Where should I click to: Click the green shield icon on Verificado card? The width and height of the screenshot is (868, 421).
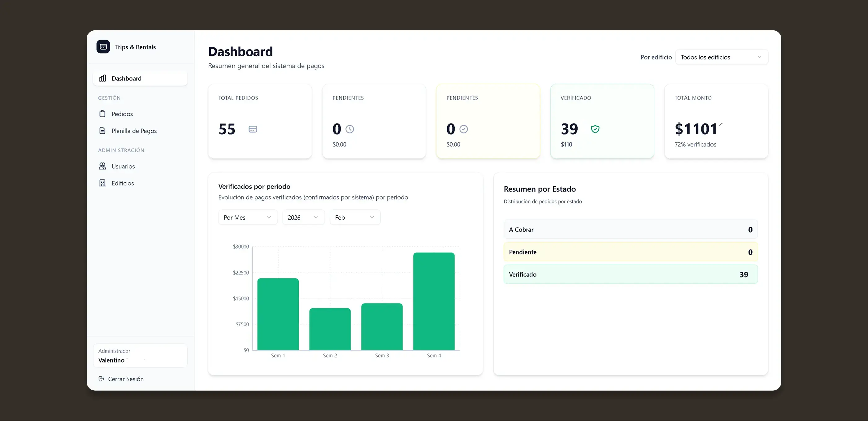(x=595, y=129)
